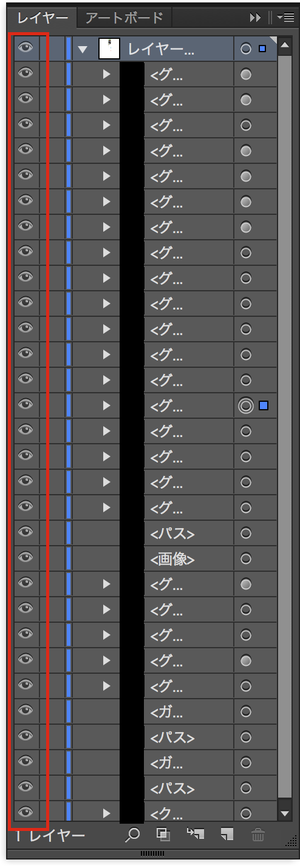
Task: Click the Make/Release Clipping Mask icon
Action: pyautogui.click(x=163, y=835)
